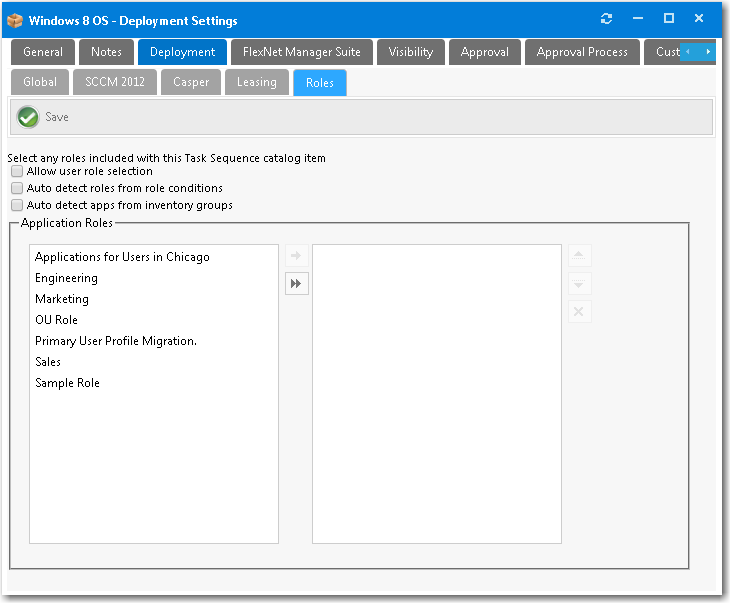Click the double arrow add-all button
This screenshot has width=730, height=603.
pyautogui.click(x=296, y=284)
